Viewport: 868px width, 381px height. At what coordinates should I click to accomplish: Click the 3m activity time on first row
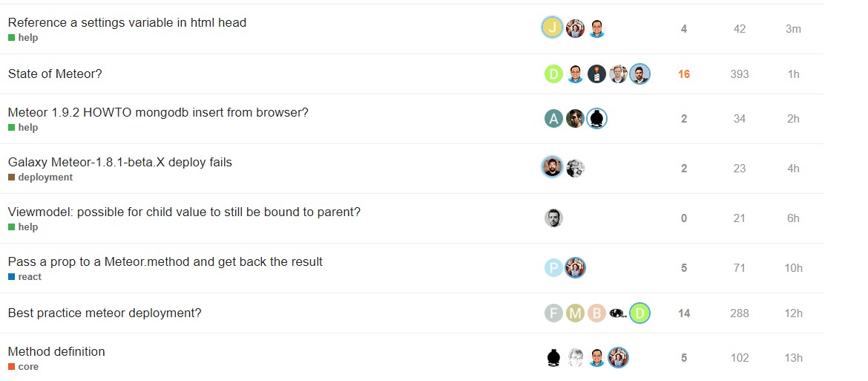click(793, 29)
